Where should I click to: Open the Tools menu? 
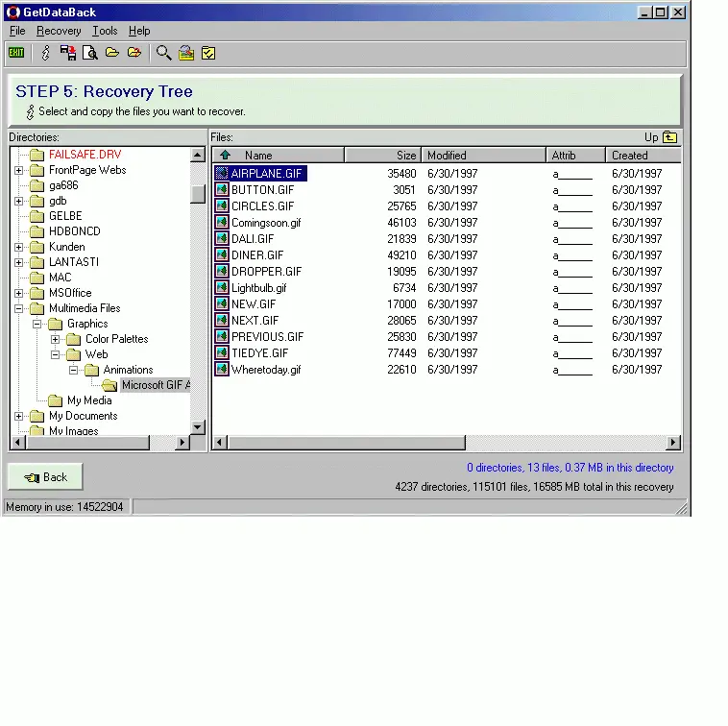[x=104, y=31]
